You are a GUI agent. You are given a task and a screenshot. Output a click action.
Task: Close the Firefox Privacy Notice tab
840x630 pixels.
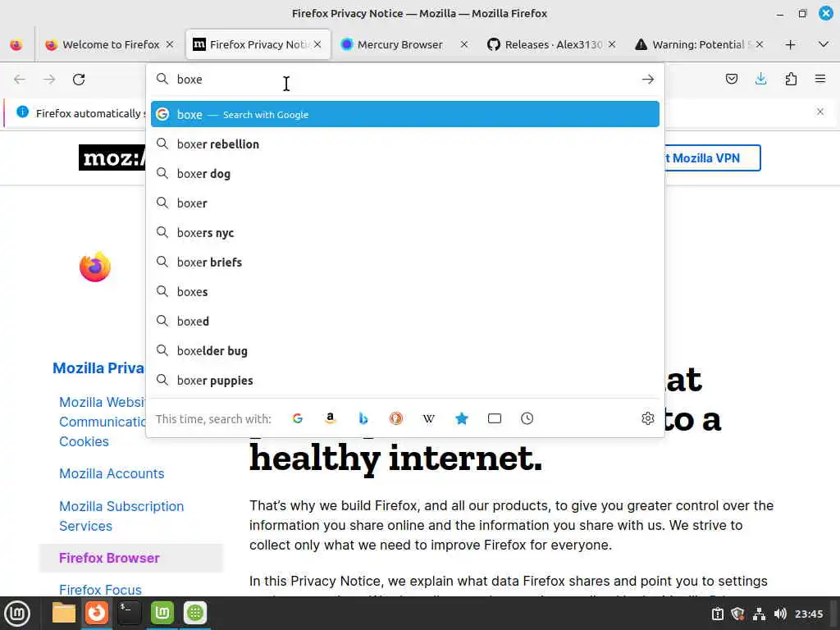(317, 44)
